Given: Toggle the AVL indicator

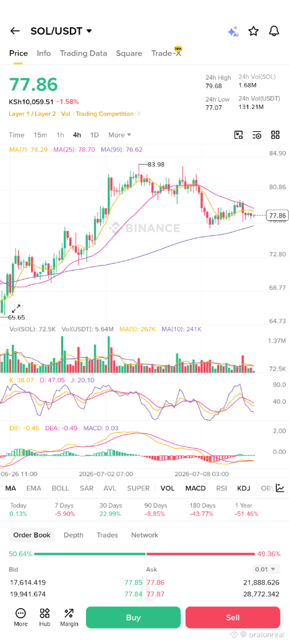Looking at the screenshot, I should (110, 488).
